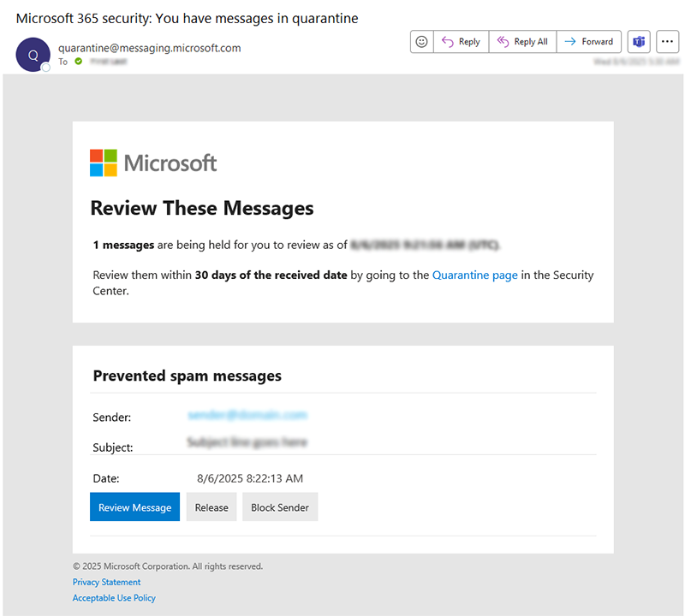Select sender address quarantine@messaging.microsoft.com
This screenshot has width=685, height=616.
point(149,48)
